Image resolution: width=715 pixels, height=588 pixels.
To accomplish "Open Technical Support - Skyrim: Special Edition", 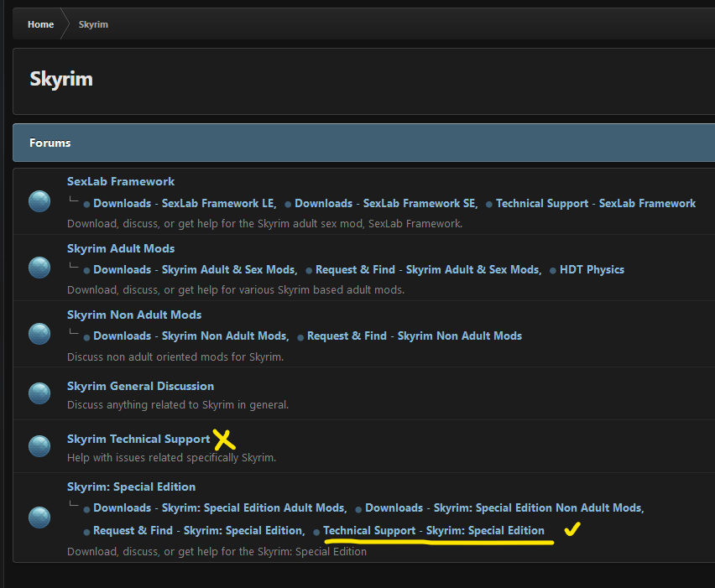I will coord(434,531).
